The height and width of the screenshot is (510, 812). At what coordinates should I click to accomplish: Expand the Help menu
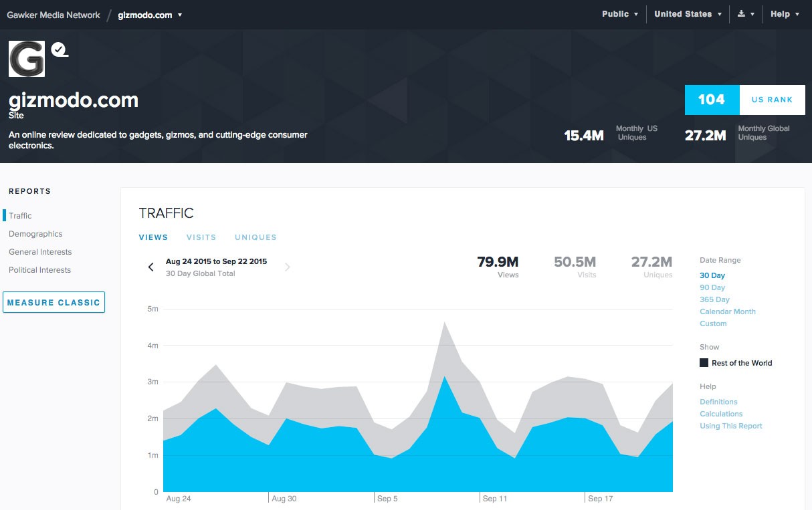pyautogui.click(x=785, y=14)
